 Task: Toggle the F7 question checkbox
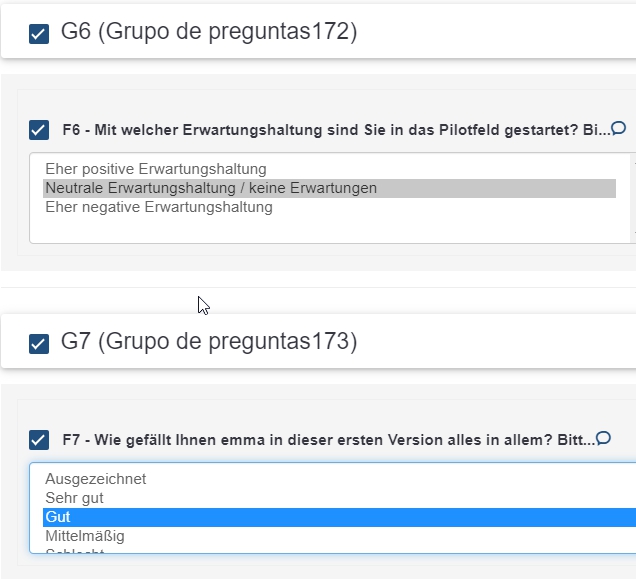[x=39, y=440]
